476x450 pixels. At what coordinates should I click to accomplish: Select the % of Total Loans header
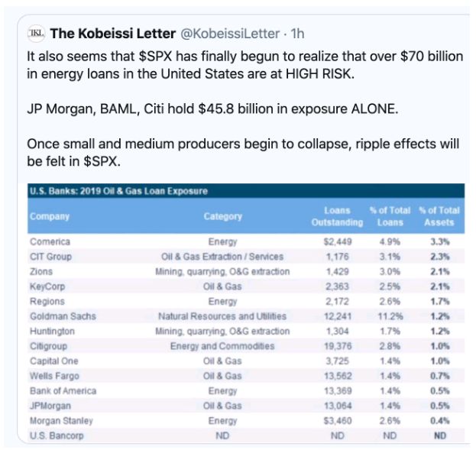pos(390,216)
